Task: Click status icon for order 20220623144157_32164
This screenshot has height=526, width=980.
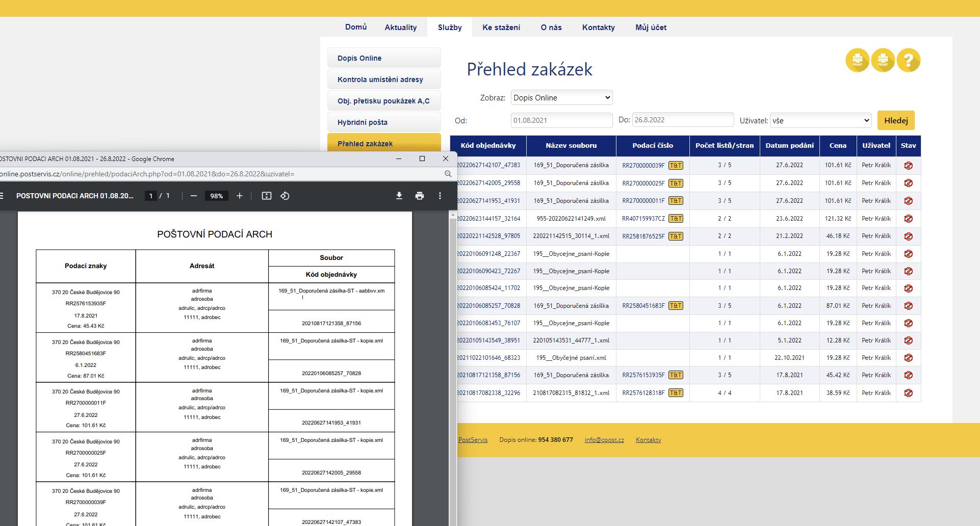Action: coord(908,219)
